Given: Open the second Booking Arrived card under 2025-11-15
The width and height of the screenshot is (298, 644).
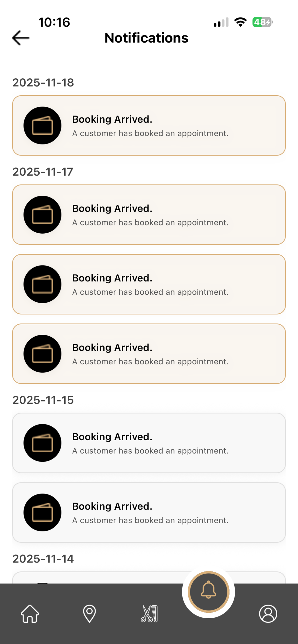Looking at the screenshot, I should coord(149,512).
